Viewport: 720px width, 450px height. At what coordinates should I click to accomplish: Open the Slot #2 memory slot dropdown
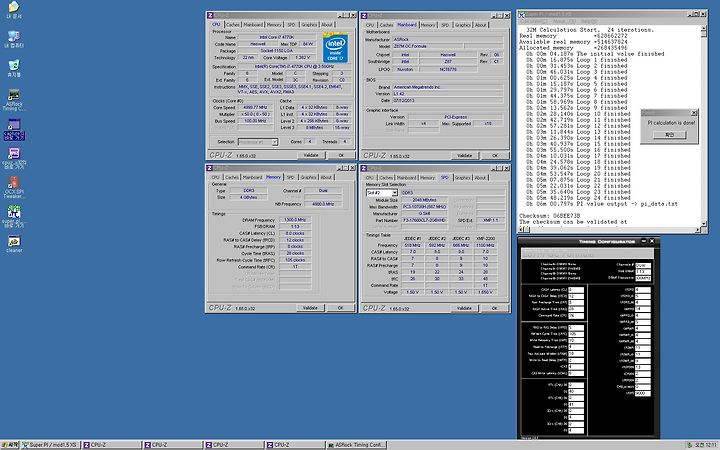pyautogui.click(x=382, y=193)
